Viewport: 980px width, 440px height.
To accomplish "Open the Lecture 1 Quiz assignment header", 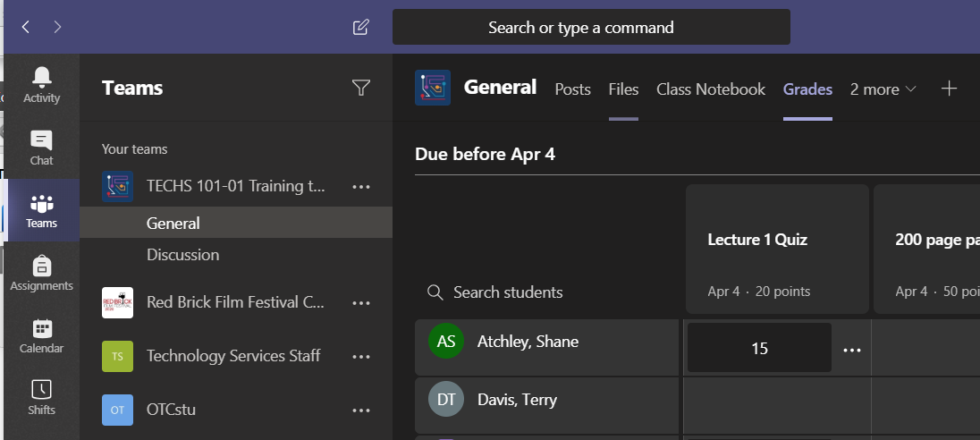I will click(777, 248).
